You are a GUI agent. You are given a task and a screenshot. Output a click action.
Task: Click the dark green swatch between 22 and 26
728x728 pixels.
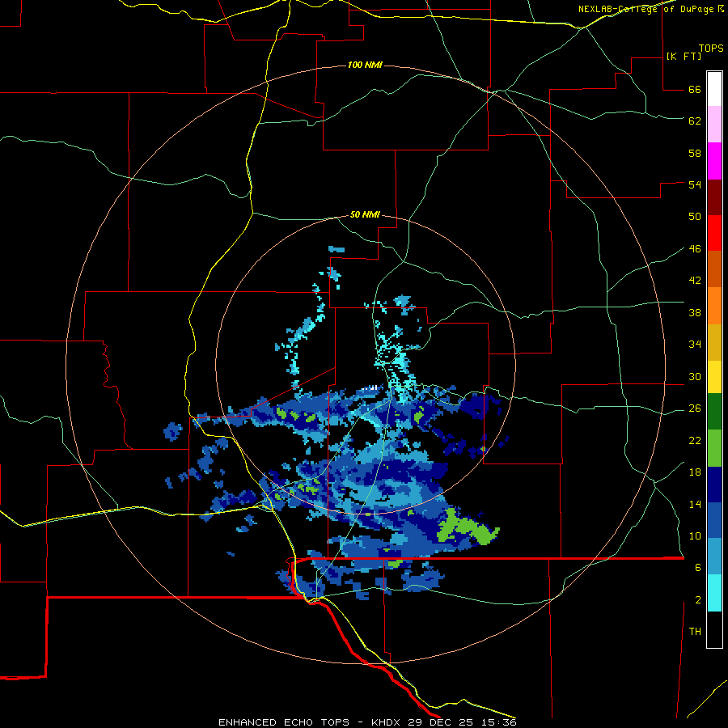(714, 412)
